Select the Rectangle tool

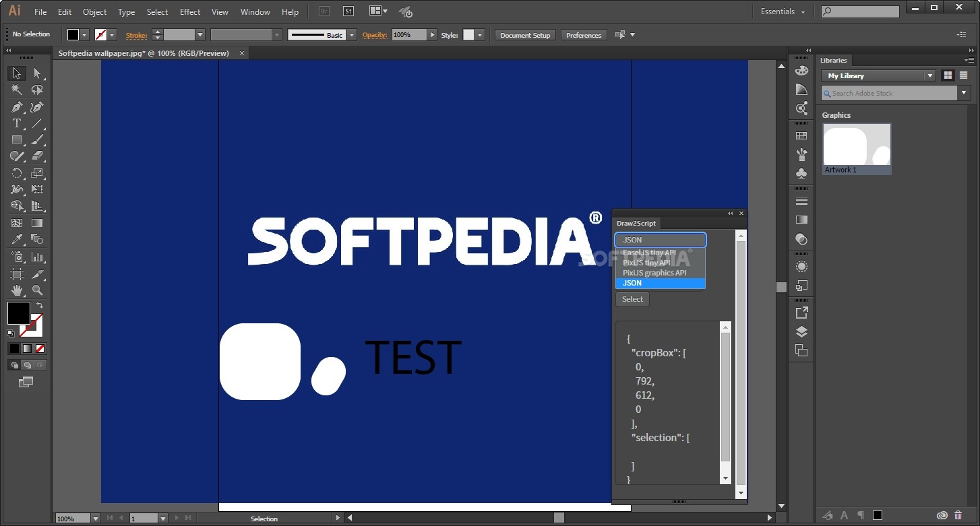pyautogui.click(x=17, y=140)
